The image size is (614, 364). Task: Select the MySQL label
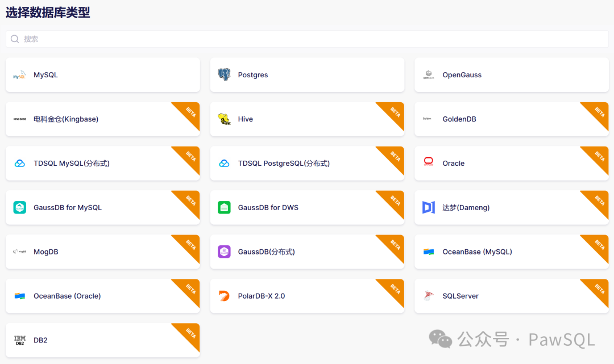(x=45, y=75)
